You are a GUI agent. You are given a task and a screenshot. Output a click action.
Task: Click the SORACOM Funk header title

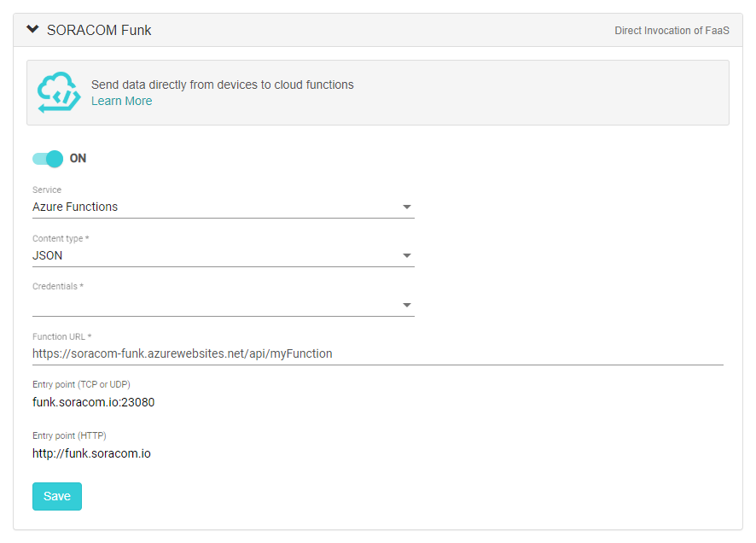[99, 29]
